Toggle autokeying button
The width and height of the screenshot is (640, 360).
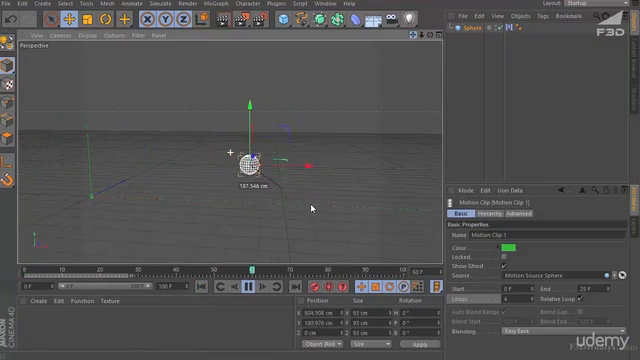click(x=329, y=287)
